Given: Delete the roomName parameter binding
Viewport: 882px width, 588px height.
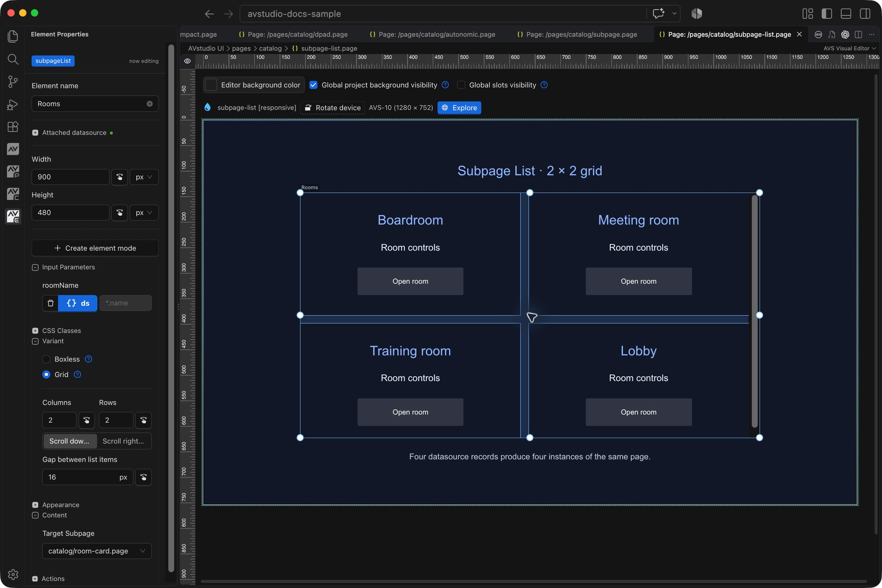Looking at the screenshot, I should pos(51,303).
